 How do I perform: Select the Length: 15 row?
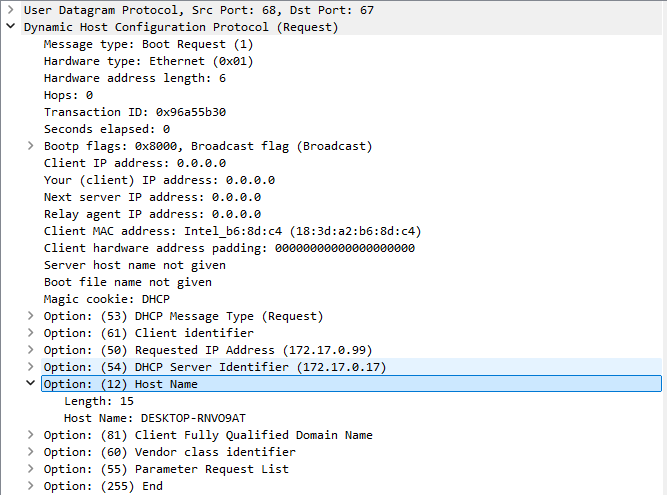362,401
